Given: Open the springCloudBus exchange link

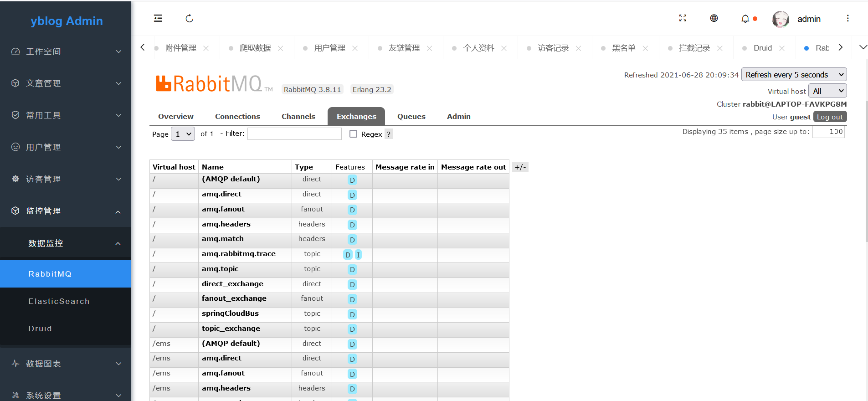Looking at the screenshot, I should 231,314.
